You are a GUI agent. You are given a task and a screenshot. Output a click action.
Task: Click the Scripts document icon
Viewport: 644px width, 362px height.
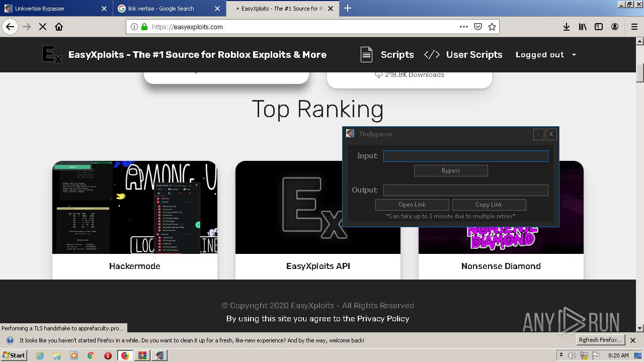(x=366, y=54)
